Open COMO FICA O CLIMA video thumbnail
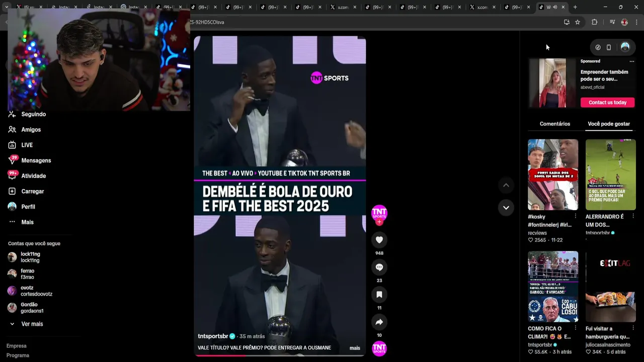The image size is (644, 362). pyautogui.click(x=553, y=287)
